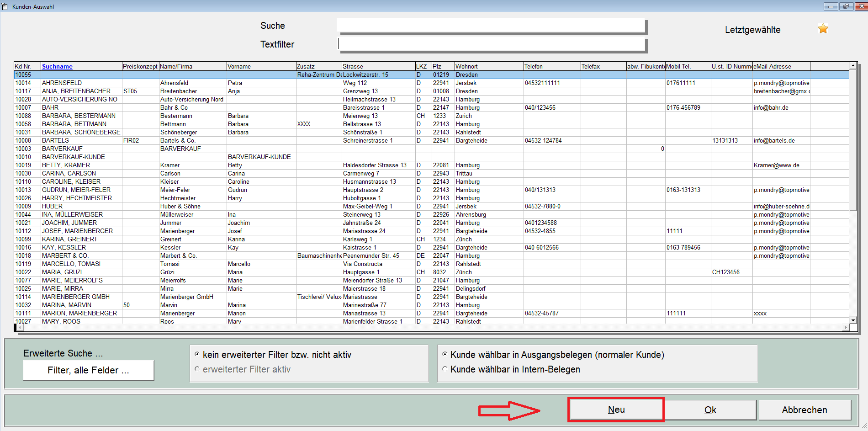Select row BARVERKAUF-KUNDE
868x431 pixels.
(432, 157)
